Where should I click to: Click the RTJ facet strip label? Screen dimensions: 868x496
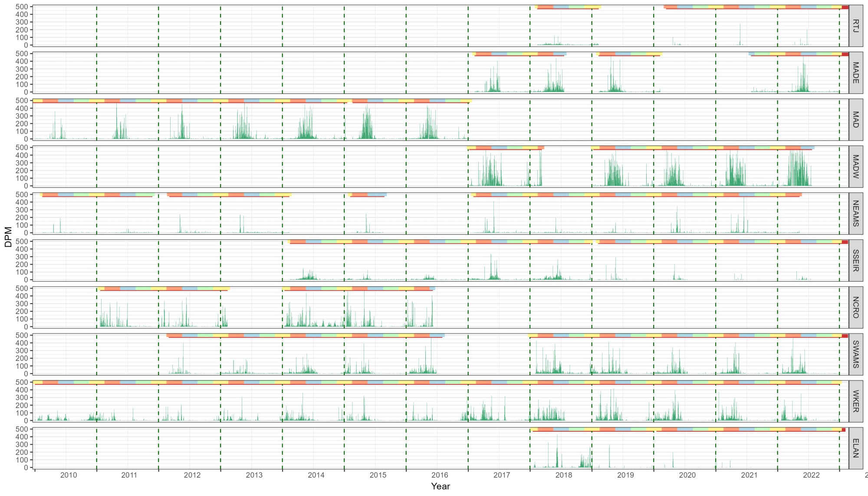click(855, 26)
